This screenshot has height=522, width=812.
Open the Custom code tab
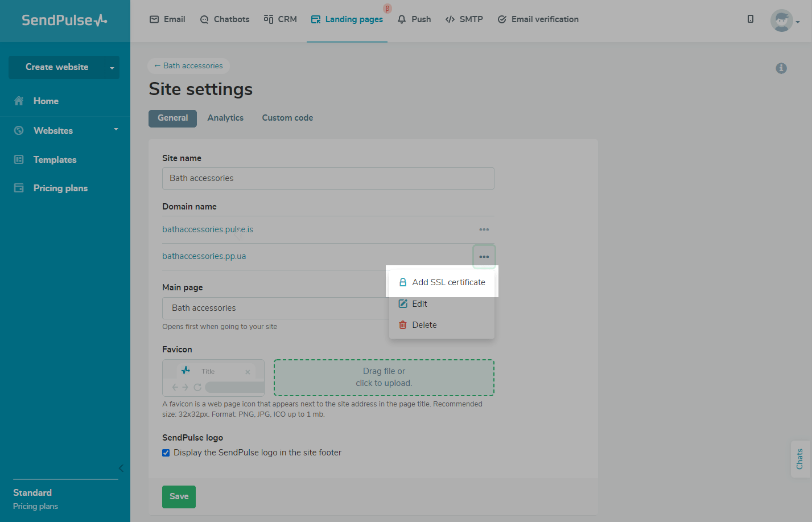pos(287,118)
